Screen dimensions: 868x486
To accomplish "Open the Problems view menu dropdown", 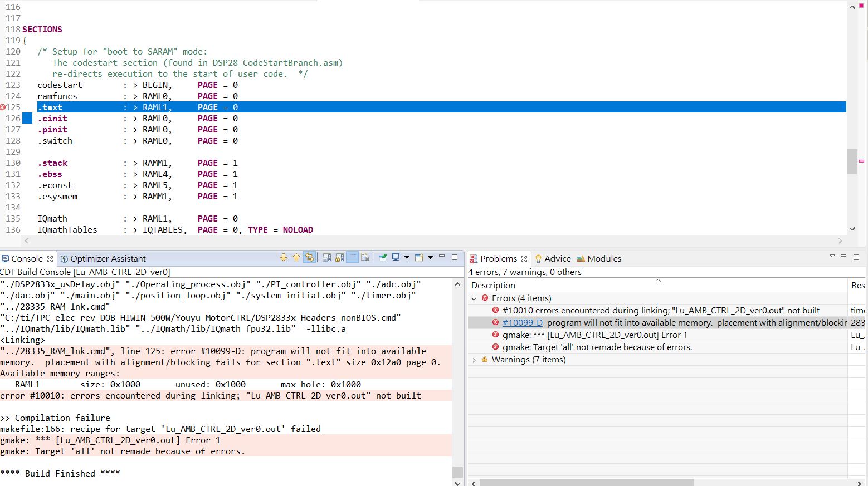I will click(832, 256).
